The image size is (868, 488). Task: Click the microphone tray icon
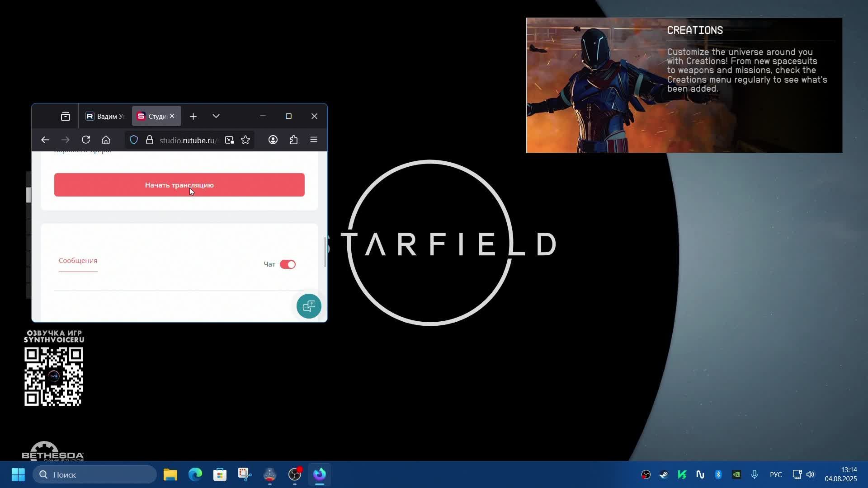coord(755,474)
